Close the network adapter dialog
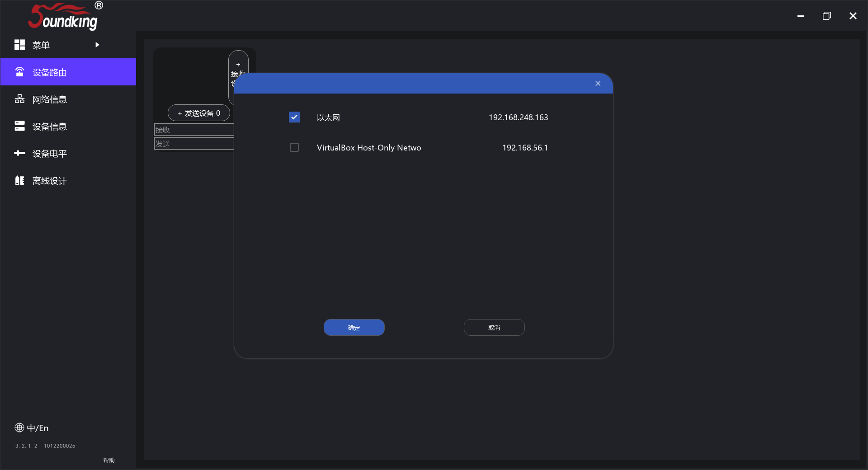The width and height of the screenshot is (868, 470). click(598, 84)
